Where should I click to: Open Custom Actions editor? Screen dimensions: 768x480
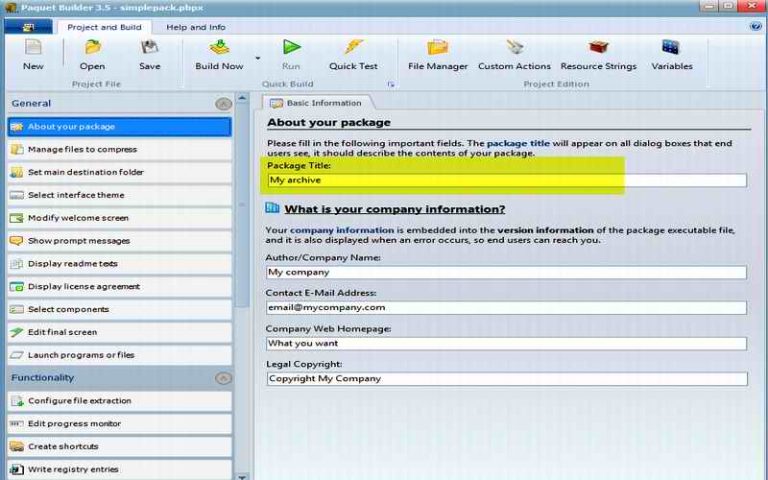tap(514, 54)
